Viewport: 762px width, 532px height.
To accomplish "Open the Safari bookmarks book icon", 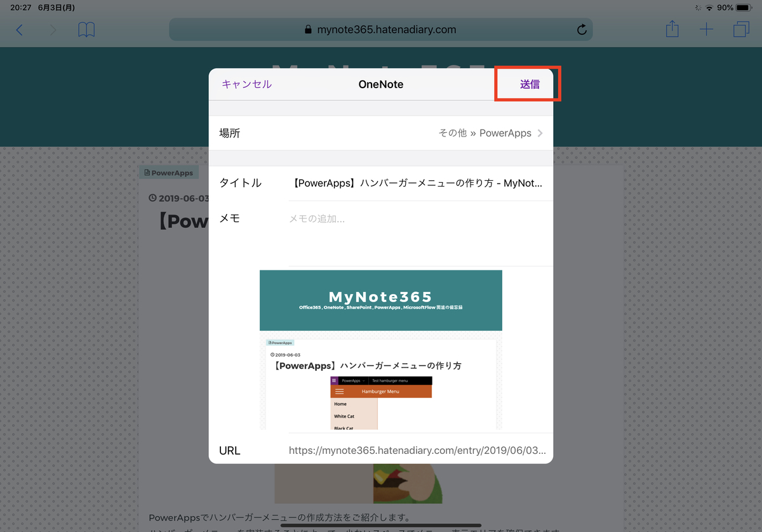I will tap(86, 30).
